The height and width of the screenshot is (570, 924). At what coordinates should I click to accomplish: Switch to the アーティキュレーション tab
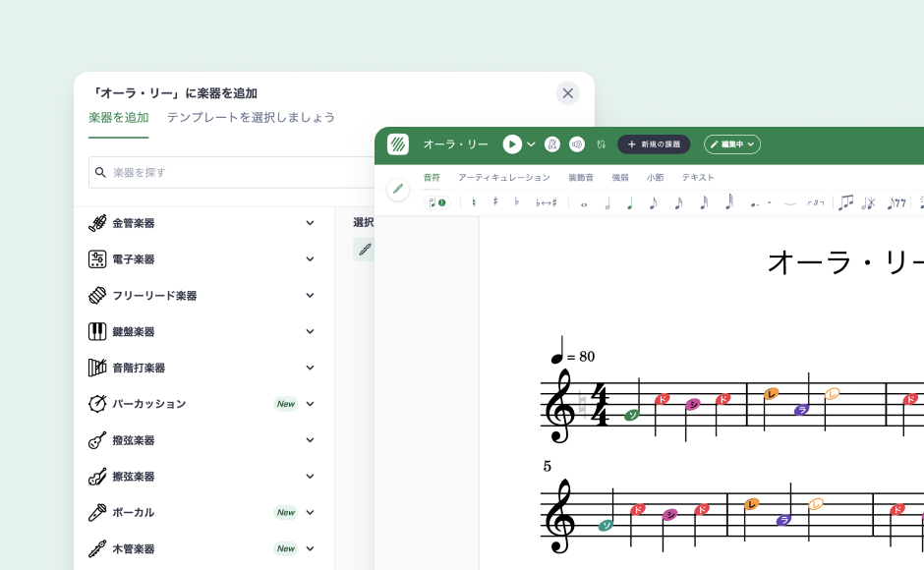coord(503,178)
